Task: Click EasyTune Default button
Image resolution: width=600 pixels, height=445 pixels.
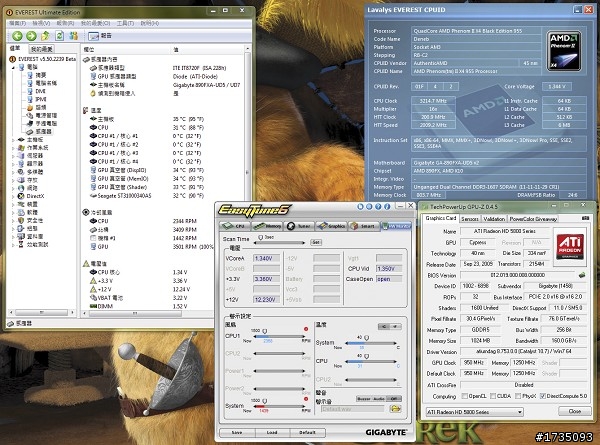Action: 307,432
